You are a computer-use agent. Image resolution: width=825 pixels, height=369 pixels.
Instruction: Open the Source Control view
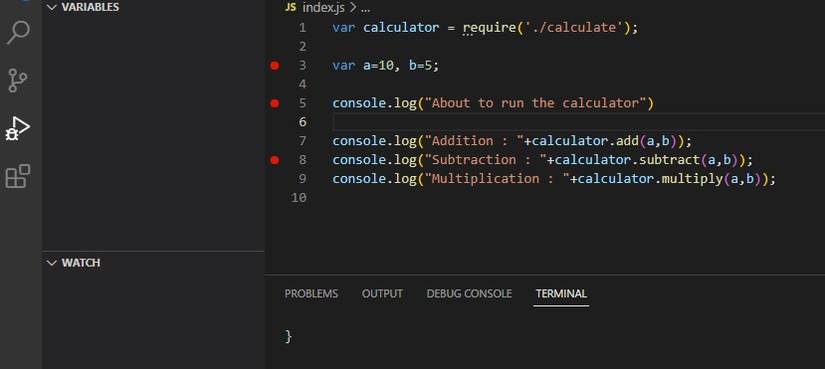click(x=18, y=80)
